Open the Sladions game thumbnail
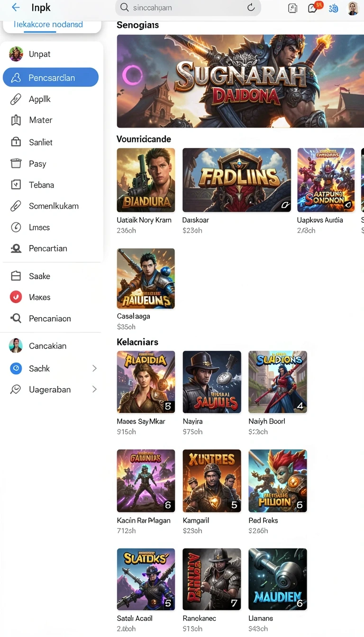This screenshot has width=364, height=637. point(278,382)
